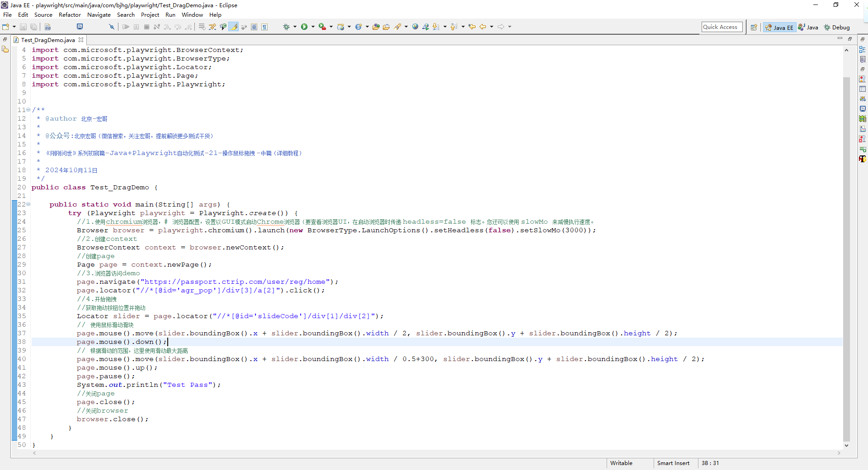The image size is (868, 470).
Task: Open the Refactor menu
Action: (70, 15)
